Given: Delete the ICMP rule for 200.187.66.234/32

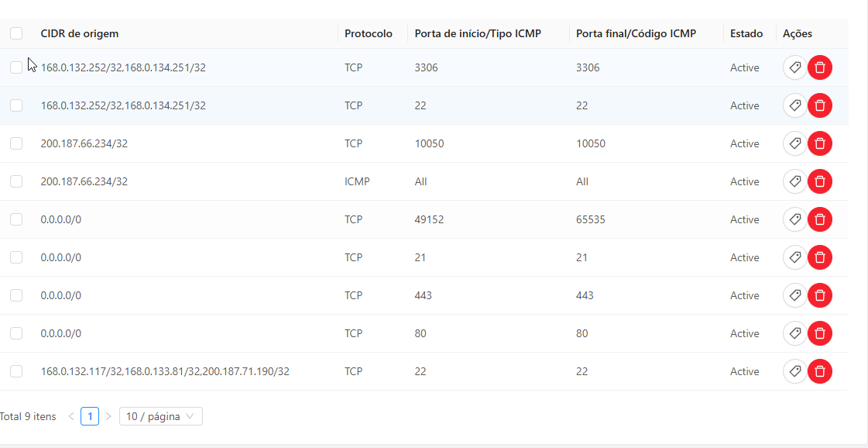Looking at the screenshot, I should (820, 181).
